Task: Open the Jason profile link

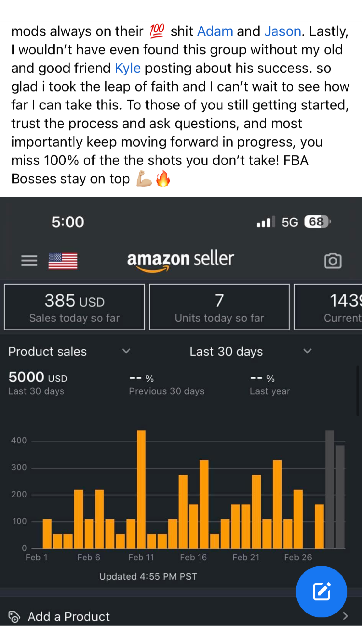Action: [282, 31]
